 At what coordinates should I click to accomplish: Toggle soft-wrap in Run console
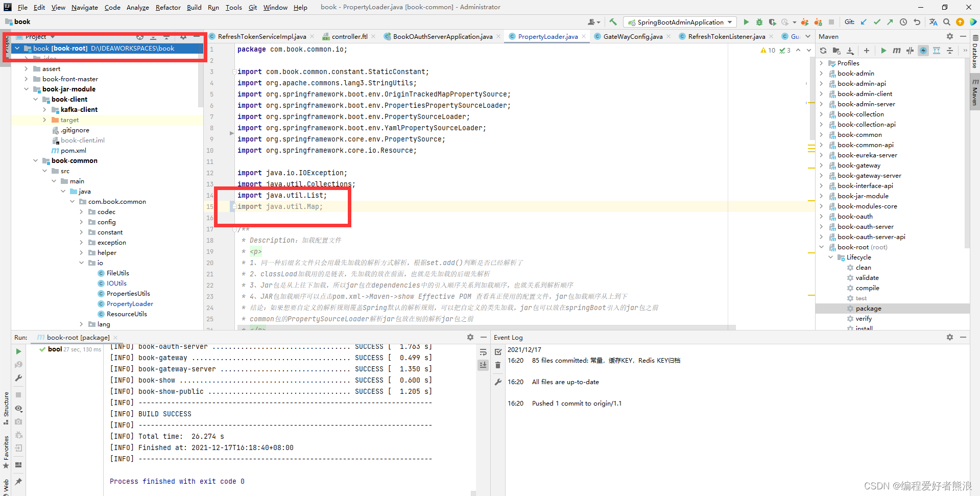(x=483, y=352)
